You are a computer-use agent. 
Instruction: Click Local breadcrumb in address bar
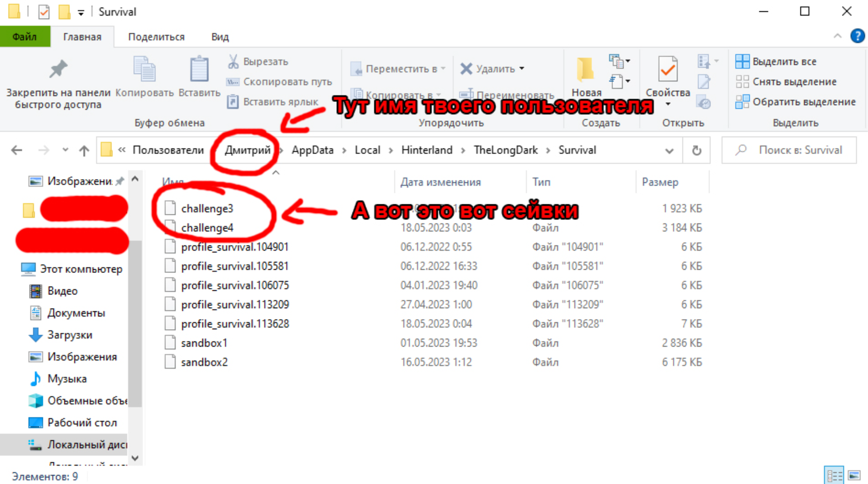367,150
